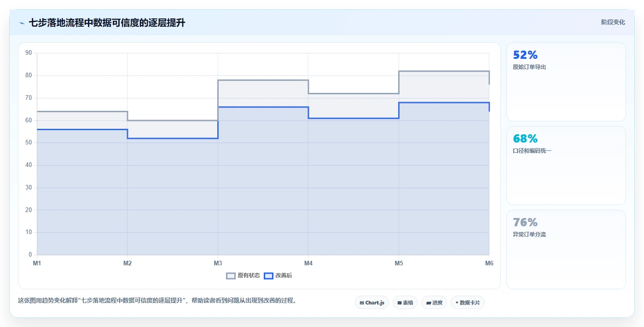
Task: Click the 原有状态 legend label
Action: click(249, 276)
